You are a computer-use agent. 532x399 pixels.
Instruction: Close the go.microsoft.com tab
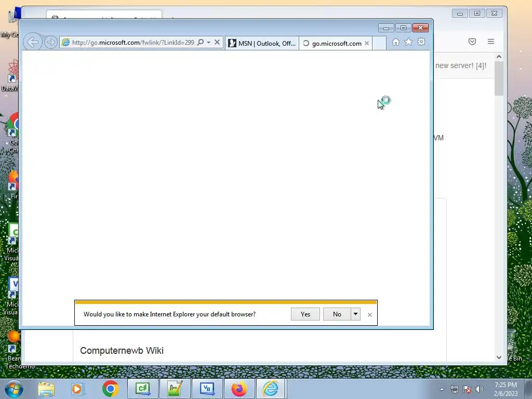(x=367, y=44)
